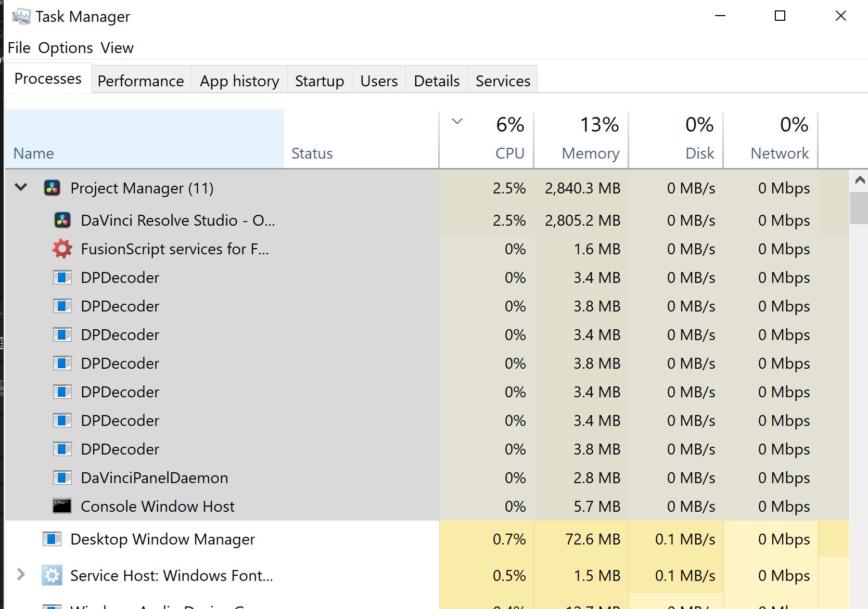Click the scrollbar up arrow

pyautogui.click(x=859, y=180)
